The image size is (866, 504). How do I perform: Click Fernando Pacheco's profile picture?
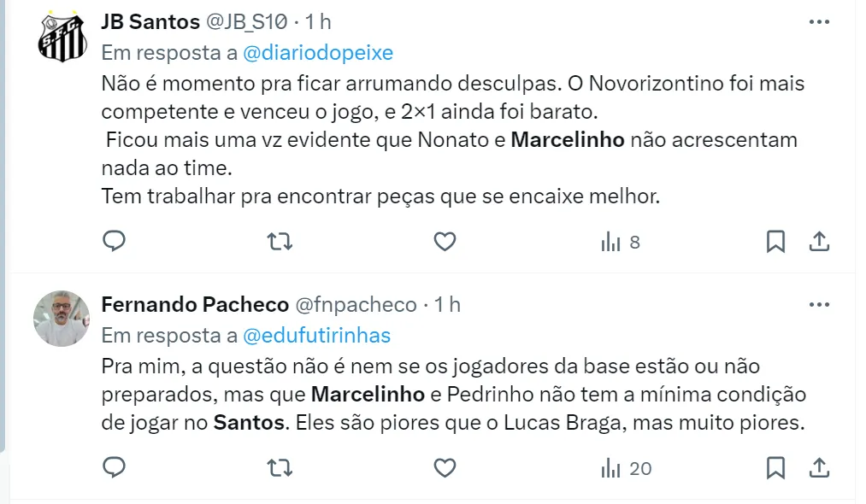pos(62,319)
